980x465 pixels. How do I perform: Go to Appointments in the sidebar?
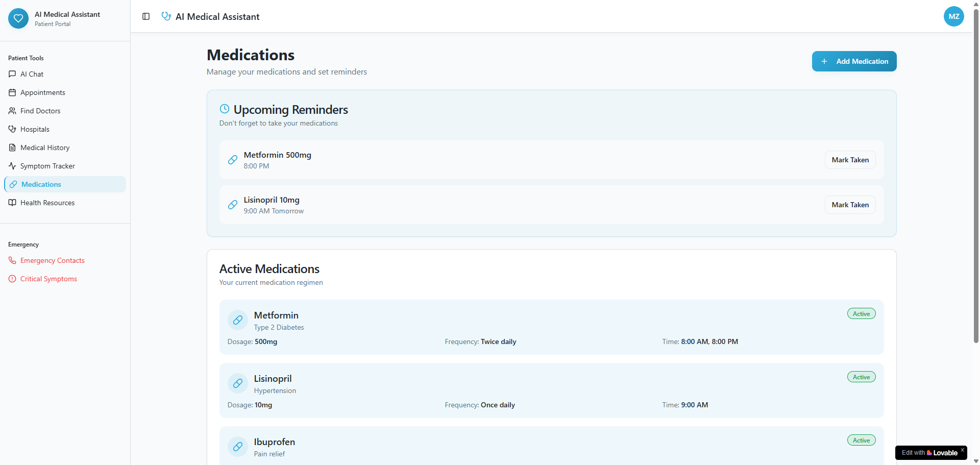click(x=65, y=92)
